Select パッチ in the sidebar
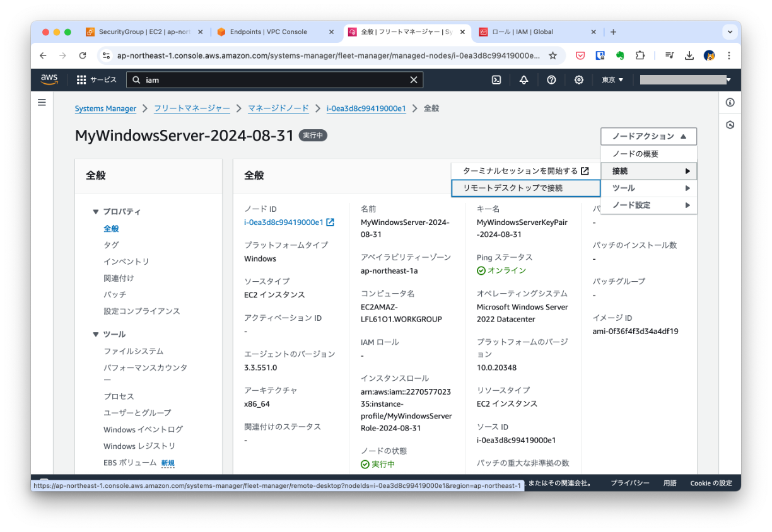 coord(115,294)
